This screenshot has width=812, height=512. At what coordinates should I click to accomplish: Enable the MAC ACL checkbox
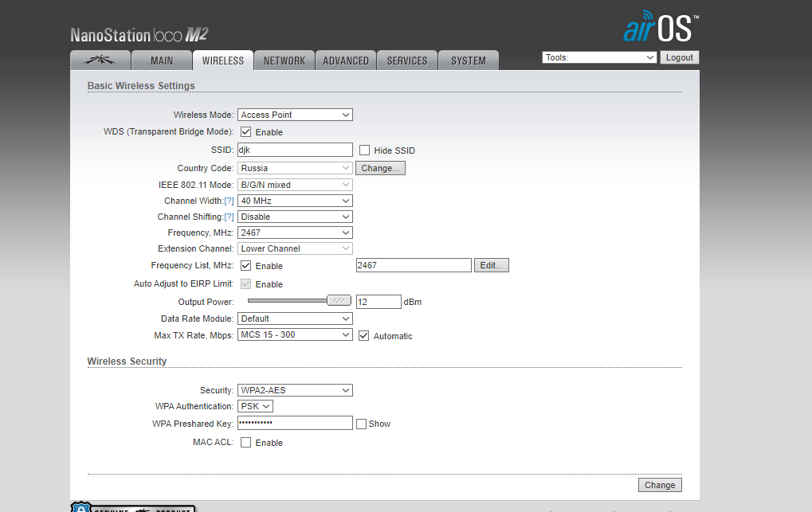pyautogui.click(x=246, y=443)
